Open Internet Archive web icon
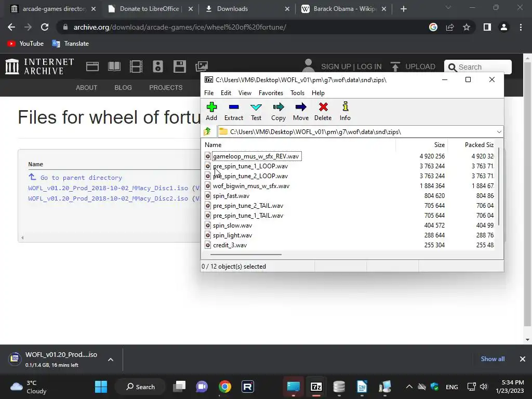This screenshot has height=399, width=532. (92, 66)
